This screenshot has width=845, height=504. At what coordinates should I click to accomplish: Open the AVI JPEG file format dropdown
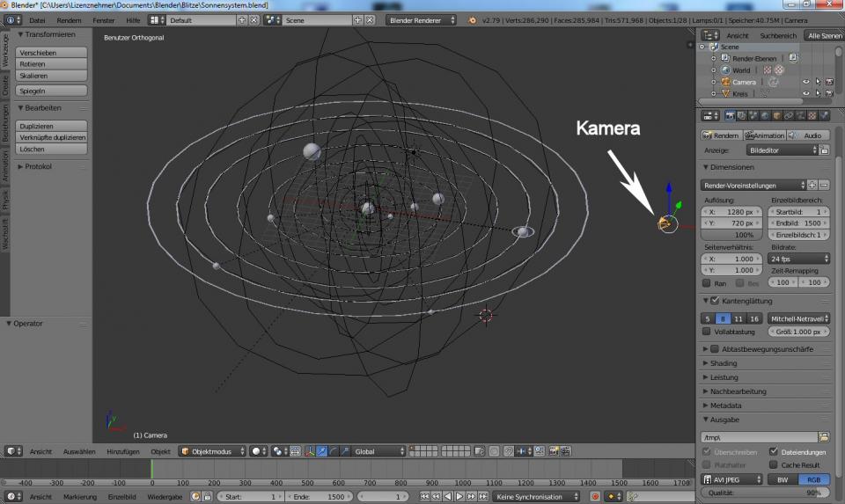(x=731, y=479)
